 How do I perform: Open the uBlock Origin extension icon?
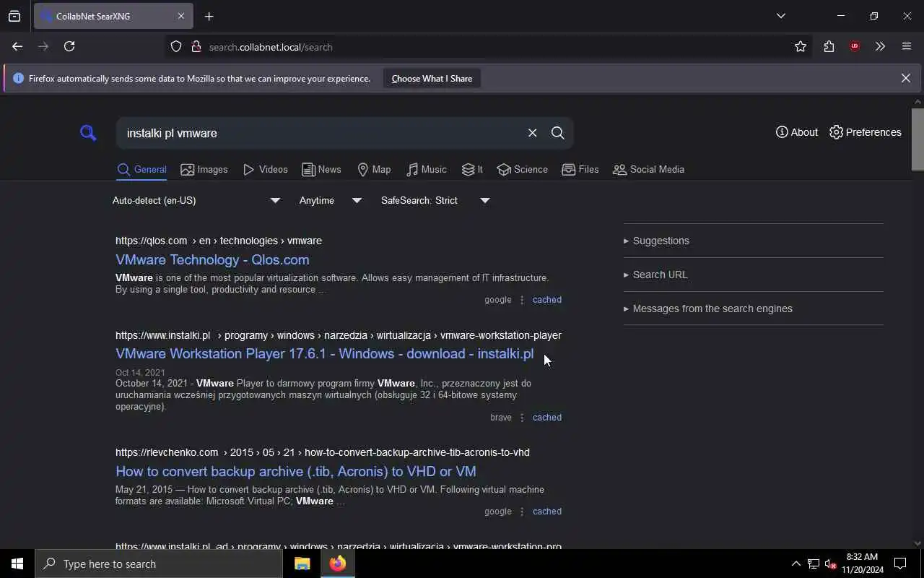[x=855, y=47]
